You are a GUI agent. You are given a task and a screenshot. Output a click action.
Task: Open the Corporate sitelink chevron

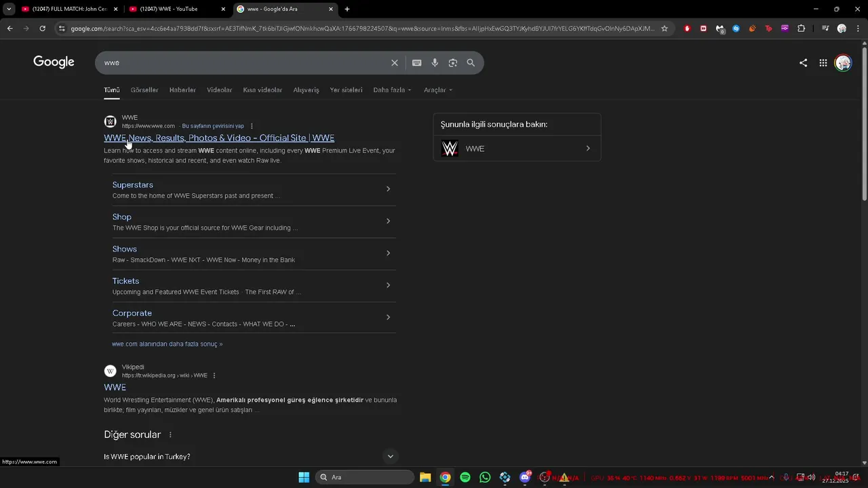(388, 317)
